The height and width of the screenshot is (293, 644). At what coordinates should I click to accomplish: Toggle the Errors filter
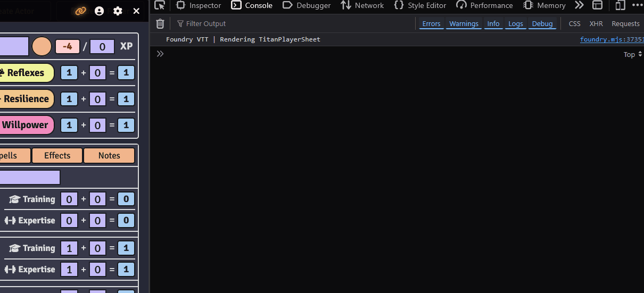pyautogui.click(x=431, y=23)
